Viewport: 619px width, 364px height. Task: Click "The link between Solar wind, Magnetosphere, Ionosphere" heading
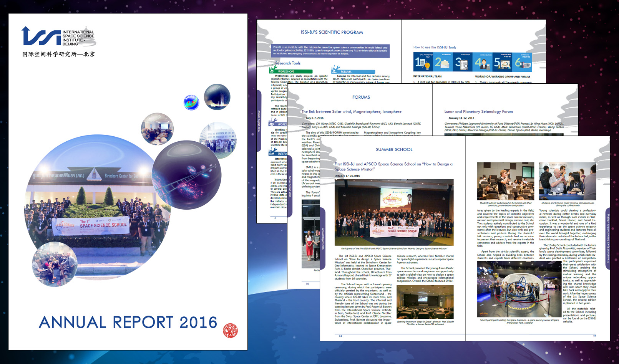tap(352, 112)
